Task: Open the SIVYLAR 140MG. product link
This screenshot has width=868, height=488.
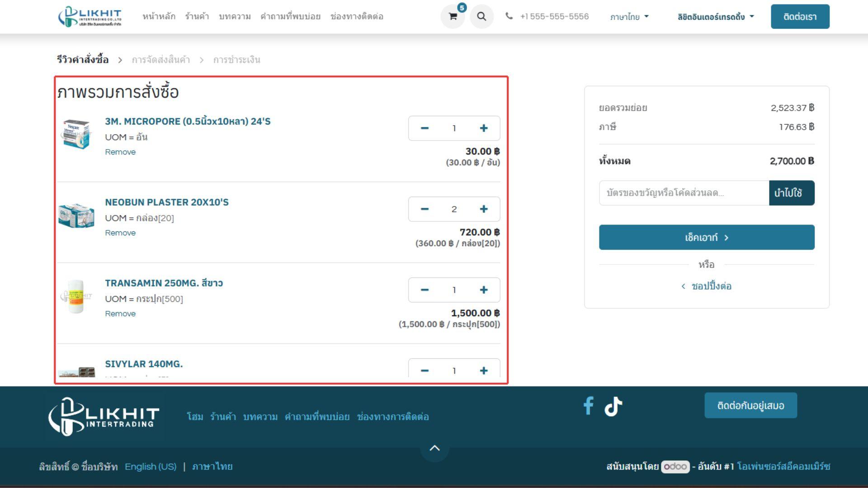Action: [x=144, y=364]
